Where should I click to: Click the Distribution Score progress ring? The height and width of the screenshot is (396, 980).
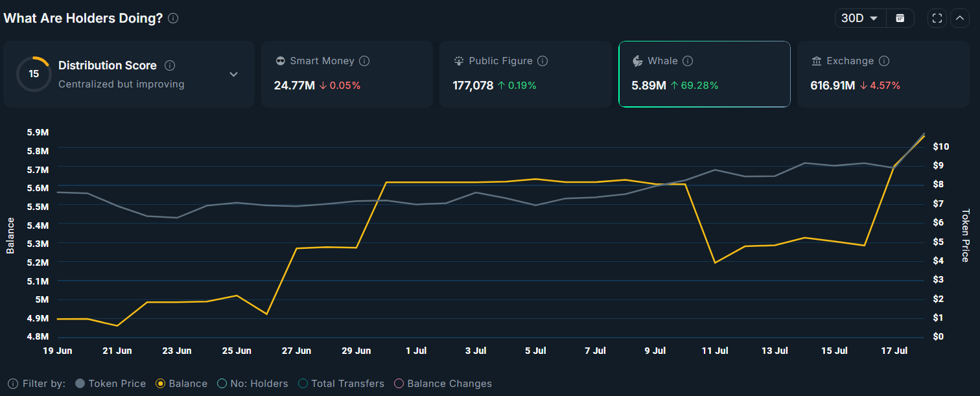click(x=34, y=74)
